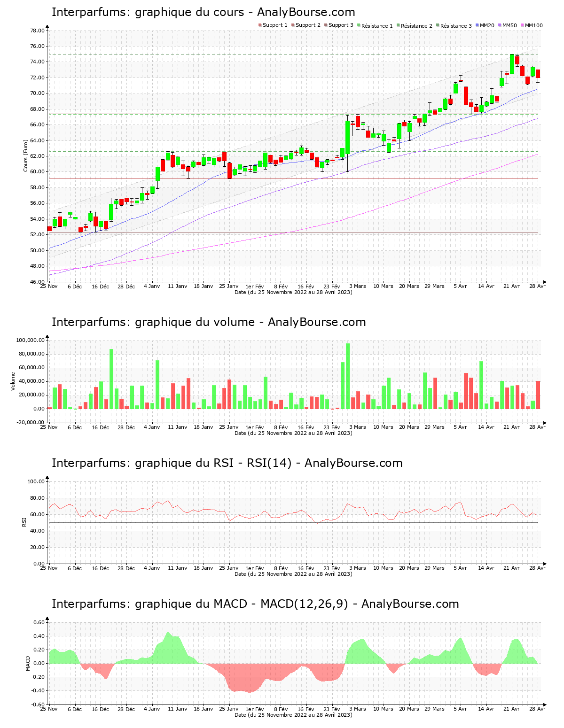Click the 'MACD' vertical axis label
This screenshot has width=564, height=728.
(28, 663)
